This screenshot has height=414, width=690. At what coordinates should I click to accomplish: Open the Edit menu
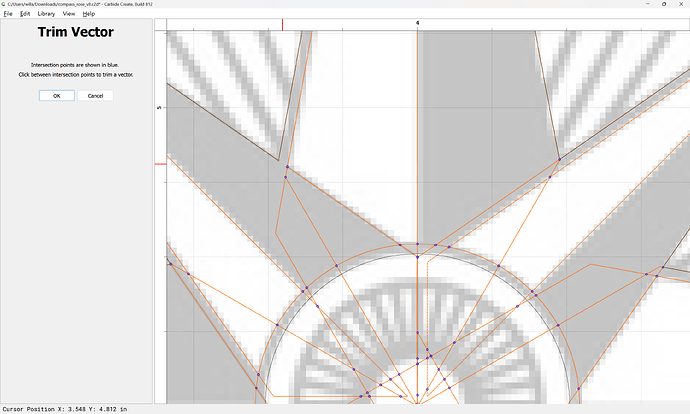coord(24,14)
